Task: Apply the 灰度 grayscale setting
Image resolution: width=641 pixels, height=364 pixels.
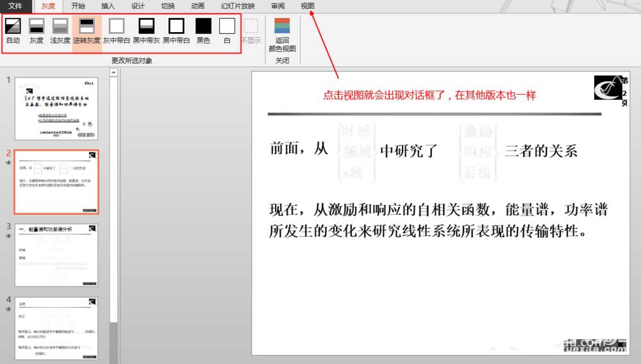Action: [37, 30]
